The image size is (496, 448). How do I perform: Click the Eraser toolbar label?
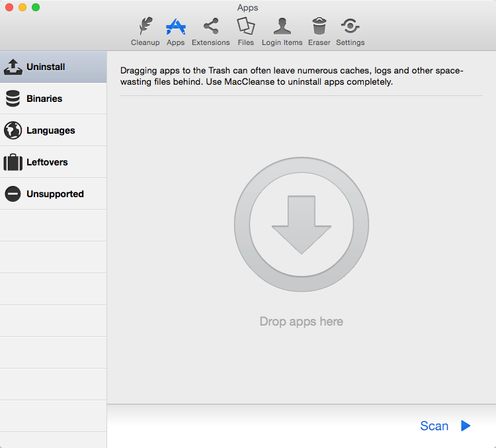pos(319,42)
